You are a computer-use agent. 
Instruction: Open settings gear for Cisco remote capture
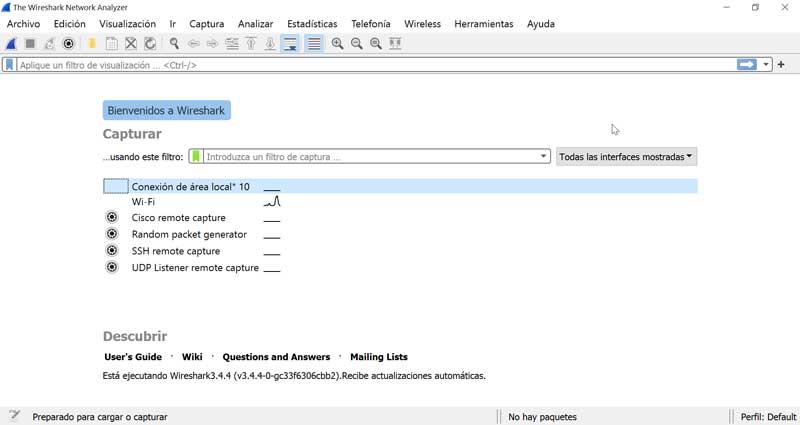(112, 217)
